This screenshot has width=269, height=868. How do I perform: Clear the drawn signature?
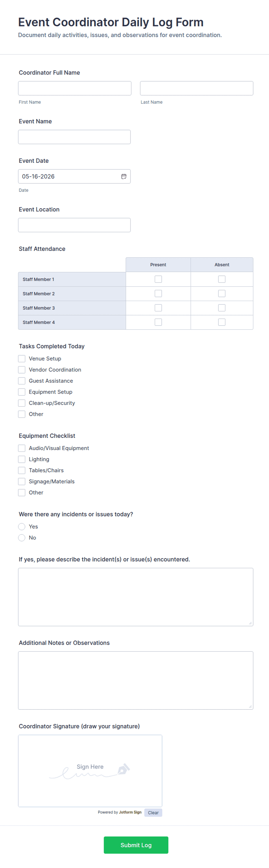coord(153,813)
